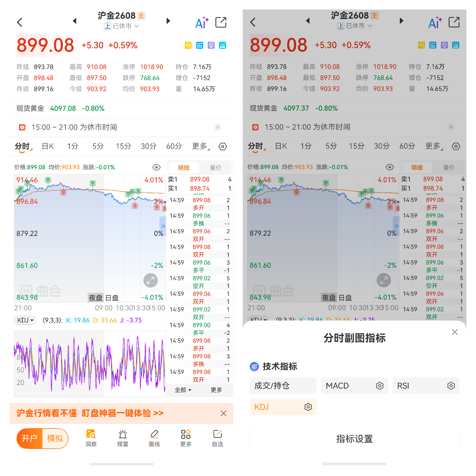Expand the intraday chart to fullscreen, left screen
Viewport: 476px width, 476px height.
(150, 280)
